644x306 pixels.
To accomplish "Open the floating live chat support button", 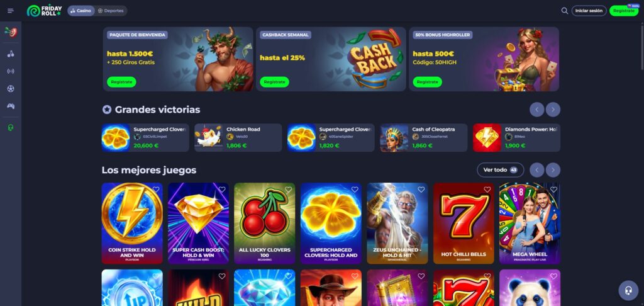I will pyautogui.click(x=628, y=290).
